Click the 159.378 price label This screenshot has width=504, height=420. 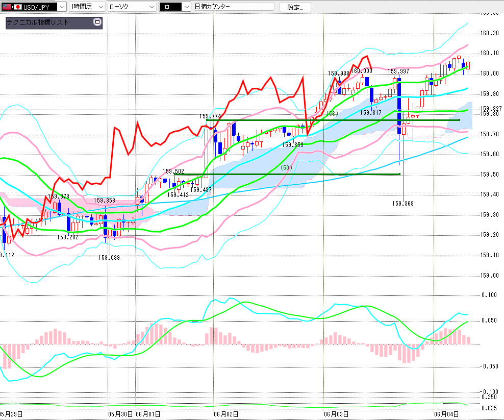59,196
